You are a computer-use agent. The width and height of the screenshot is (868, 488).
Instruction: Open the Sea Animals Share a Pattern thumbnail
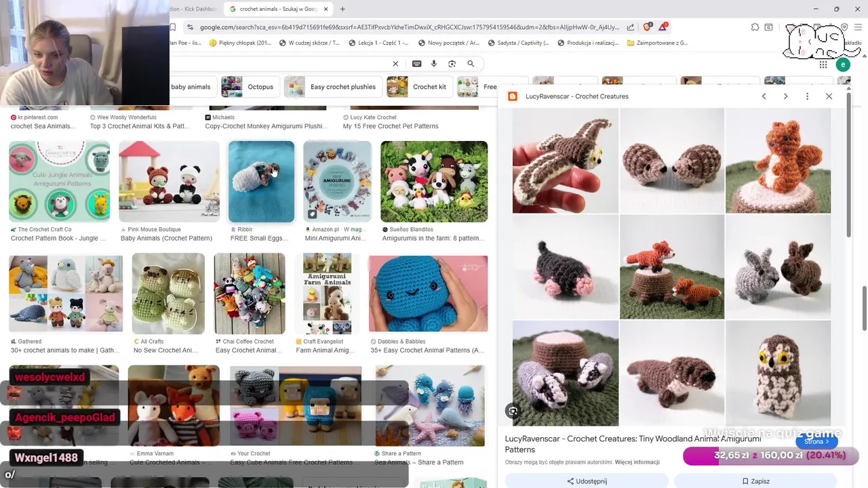pos(430,406)
